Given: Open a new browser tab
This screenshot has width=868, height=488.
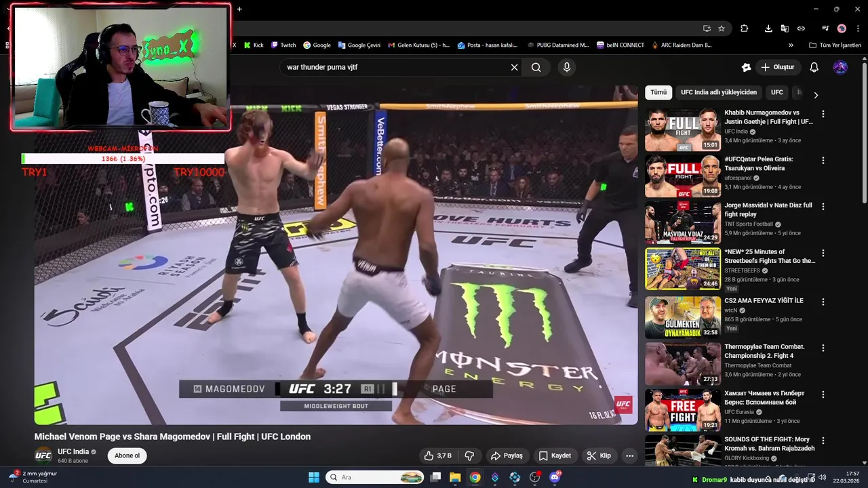Looking at the screenshot, I should click(239, 9).
